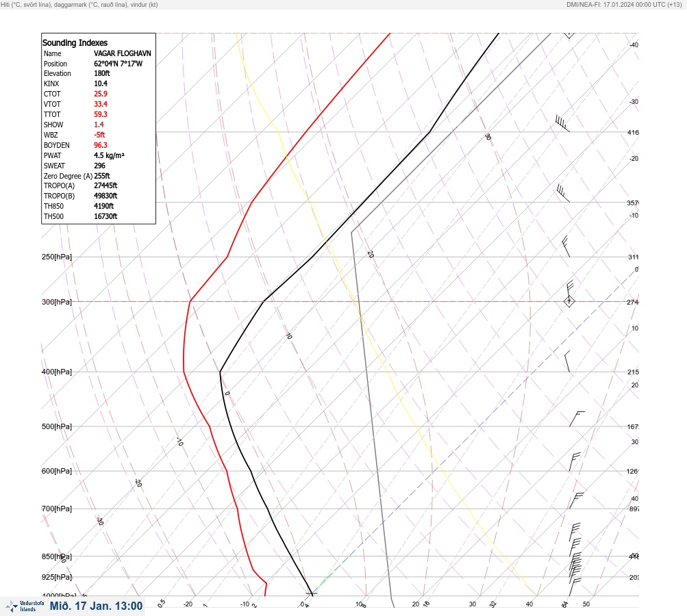Image resolution: width=687 pixels, height=616 pixels.
Task: Click the Elevation value '180ft'
Action: [101, 73]
